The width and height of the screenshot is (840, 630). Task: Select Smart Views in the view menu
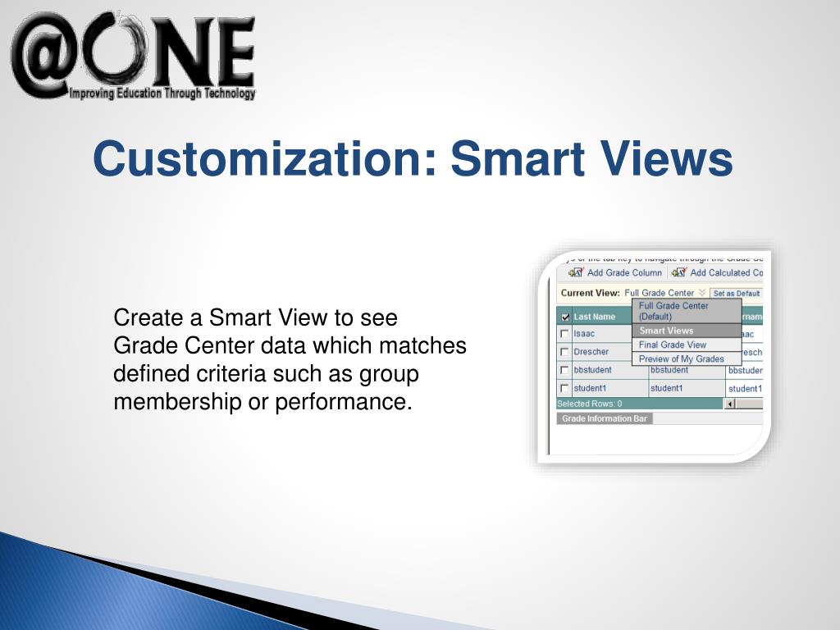(687, 331)
